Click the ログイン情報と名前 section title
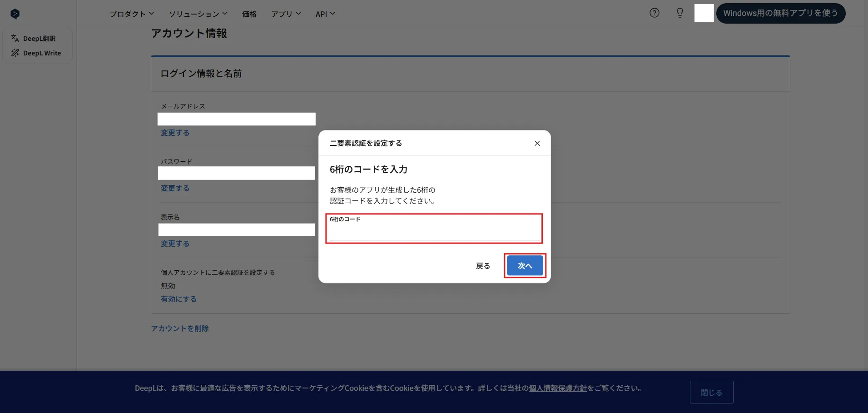Screen dimensions: 868x413 tap(201, 74)
